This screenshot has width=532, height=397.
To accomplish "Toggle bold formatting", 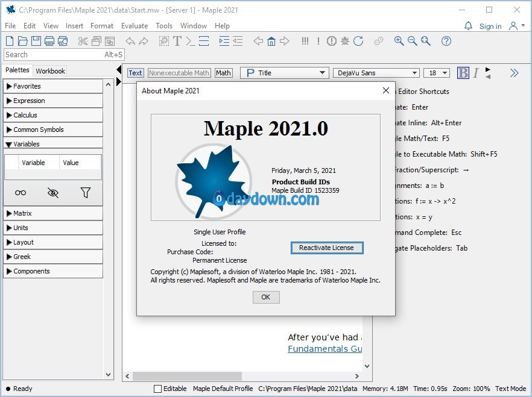I will (x=463, y=73).
